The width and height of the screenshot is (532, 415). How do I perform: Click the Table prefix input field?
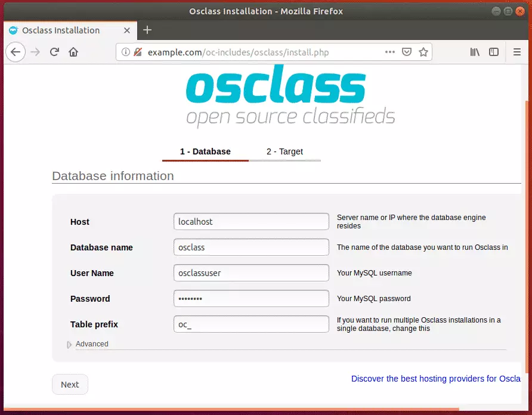[251, 324]
